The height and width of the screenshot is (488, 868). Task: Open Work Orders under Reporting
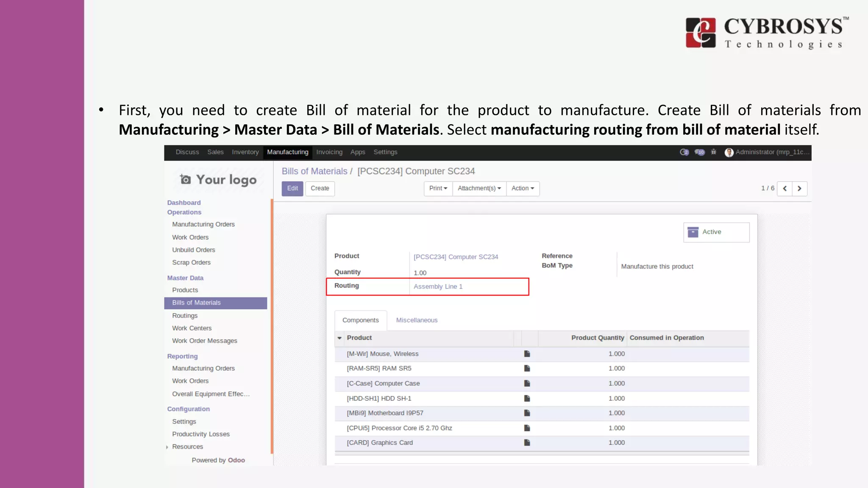(x=190, y=381)
